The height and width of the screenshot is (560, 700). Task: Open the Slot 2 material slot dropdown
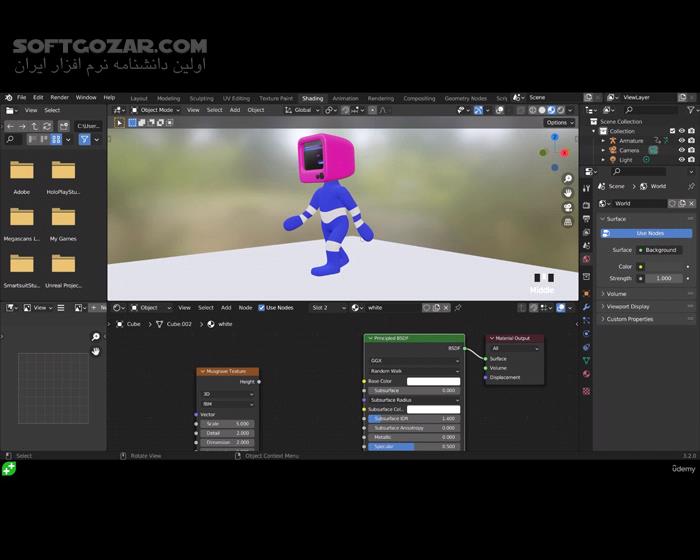click(329, 308)
